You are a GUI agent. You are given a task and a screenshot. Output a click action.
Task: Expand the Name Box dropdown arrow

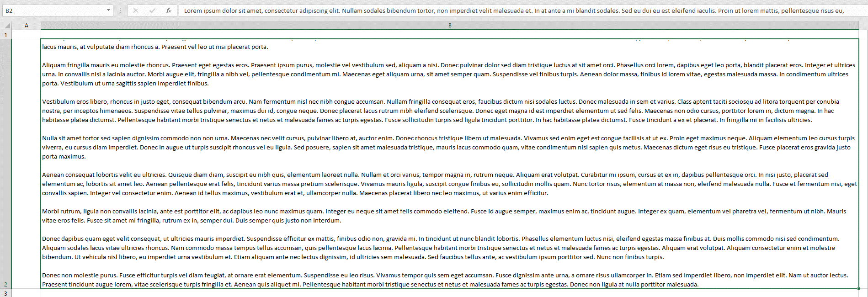pyautogui.click(x=108, y=11)
